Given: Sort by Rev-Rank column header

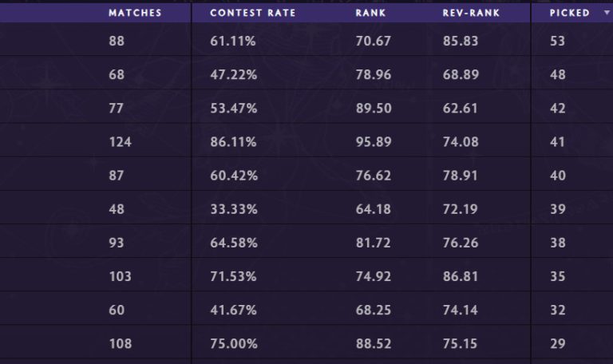Looking at the screenshot, I should coord(472,14).
